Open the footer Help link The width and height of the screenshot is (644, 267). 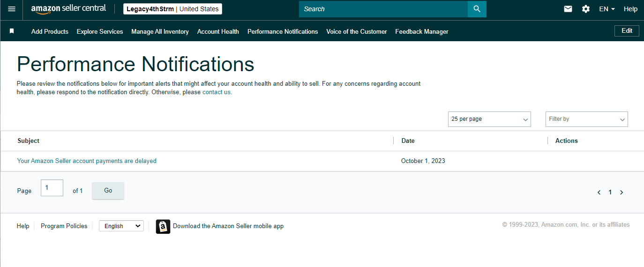23,226
